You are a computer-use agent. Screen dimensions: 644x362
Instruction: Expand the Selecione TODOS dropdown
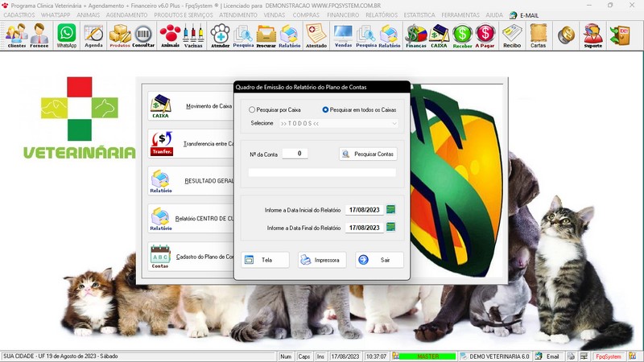pos(394,123)
